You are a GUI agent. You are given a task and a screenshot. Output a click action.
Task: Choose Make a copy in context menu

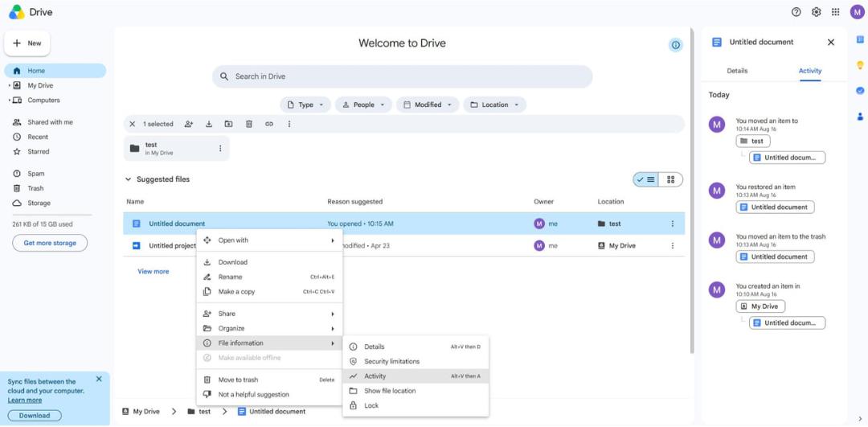pyautogui.click(x=269, y=292)
